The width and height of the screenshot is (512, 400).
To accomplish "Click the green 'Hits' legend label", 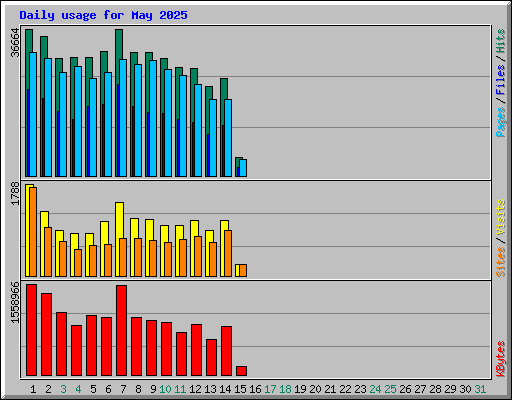I will click(x=501, y=41).
